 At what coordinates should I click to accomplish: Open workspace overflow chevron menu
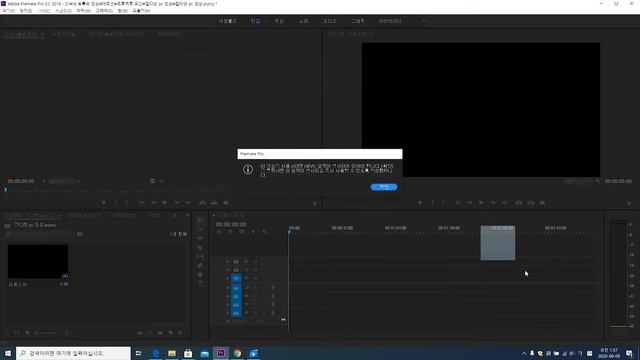[424, 21]
